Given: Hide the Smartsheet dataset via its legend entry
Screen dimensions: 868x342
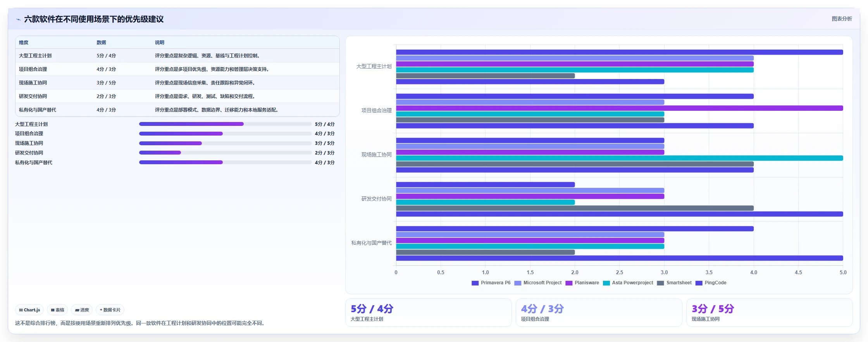Looking at the screenshot, I should click(x=674, y=283).
